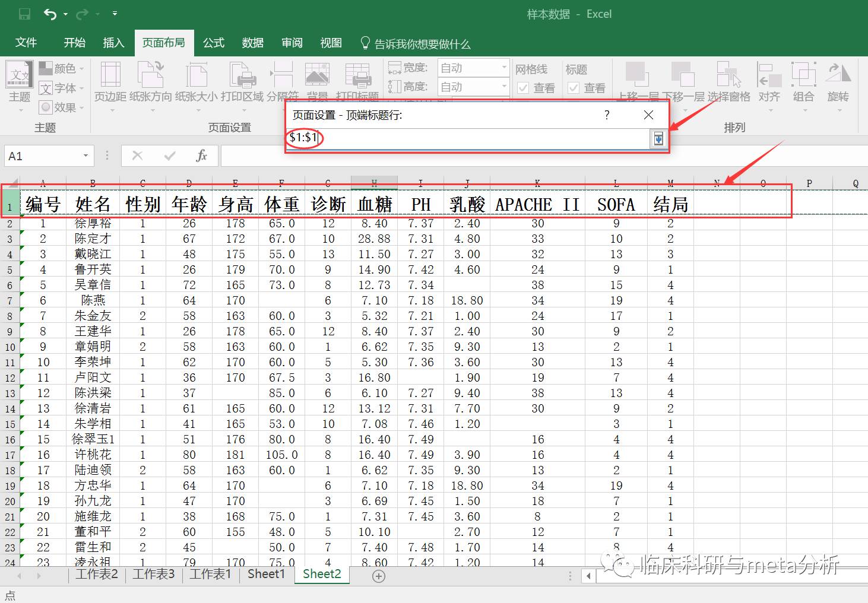Click the new sheet plus button

(379, 576)
